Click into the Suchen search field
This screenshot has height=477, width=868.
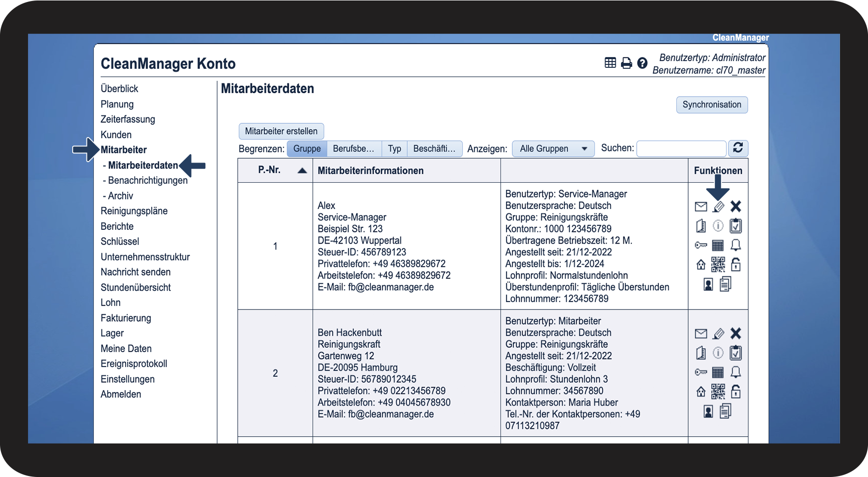[x=681, y=148]
